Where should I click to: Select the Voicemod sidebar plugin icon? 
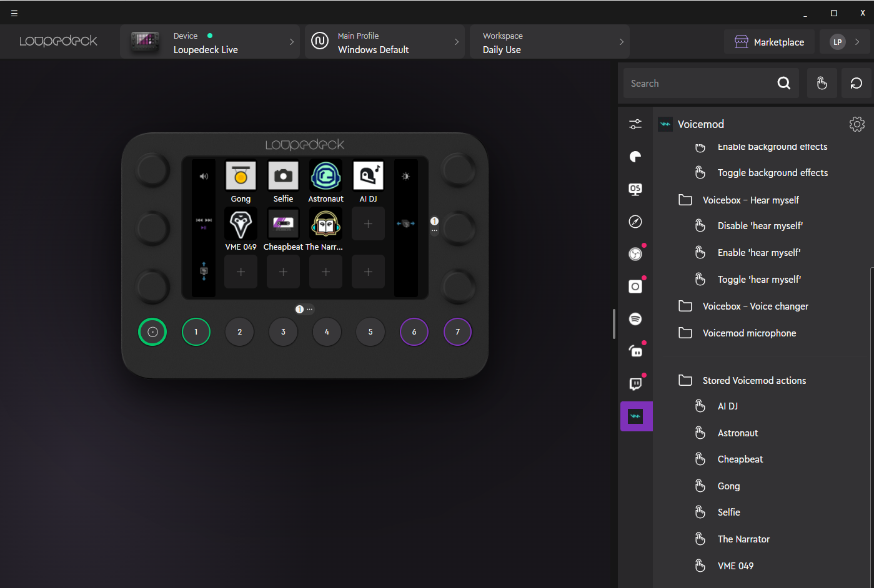click(x=636, y=416)
